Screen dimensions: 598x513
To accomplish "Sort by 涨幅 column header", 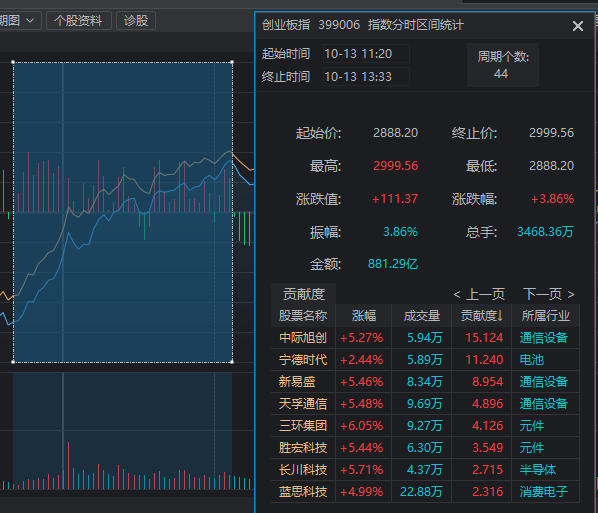I will (364, 316).
